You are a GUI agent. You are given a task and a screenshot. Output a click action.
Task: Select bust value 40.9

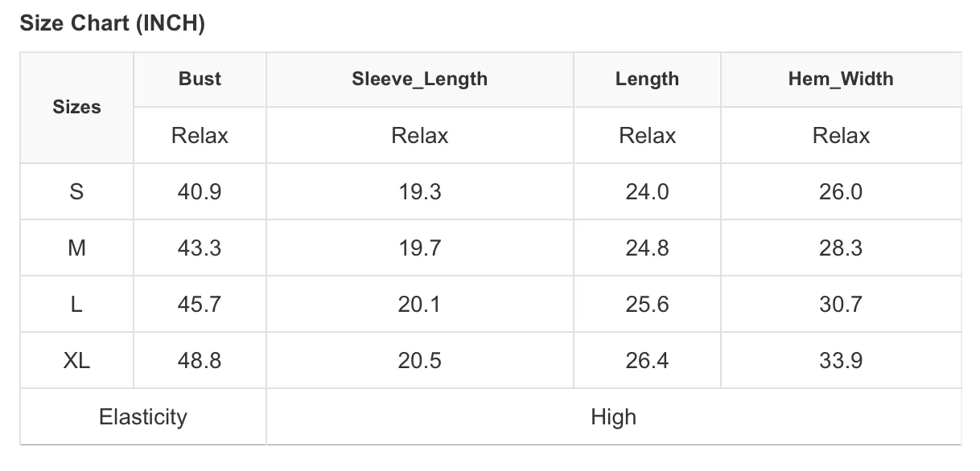coord(200,192)
